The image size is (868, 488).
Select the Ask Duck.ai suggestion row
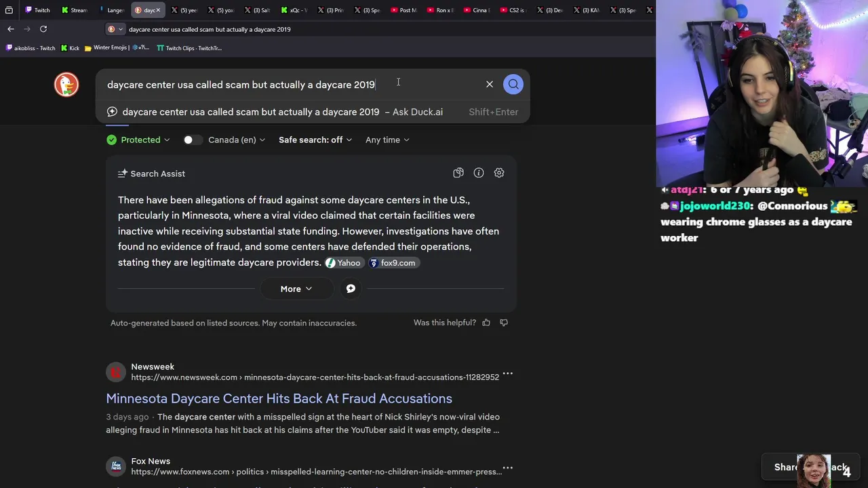coord(313,112)
